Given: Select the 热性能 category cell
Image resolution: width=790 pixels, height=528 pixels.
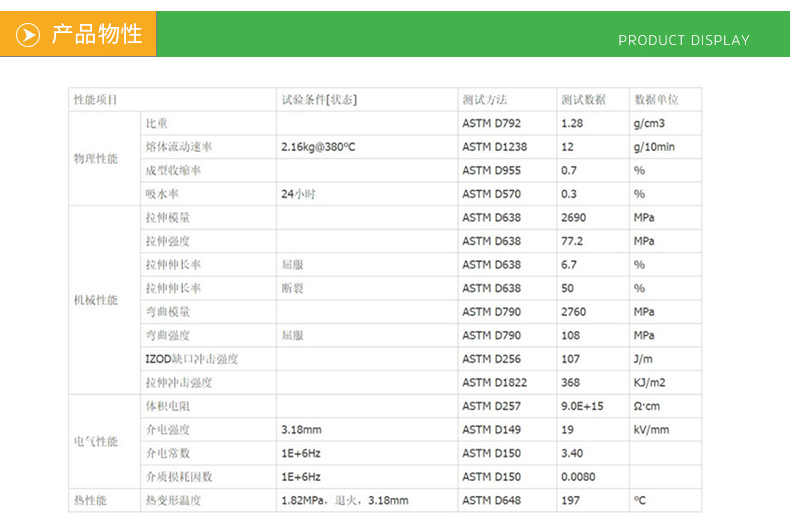Looking at the screenshot, I should pyautogui.click(x=104, y=500).
